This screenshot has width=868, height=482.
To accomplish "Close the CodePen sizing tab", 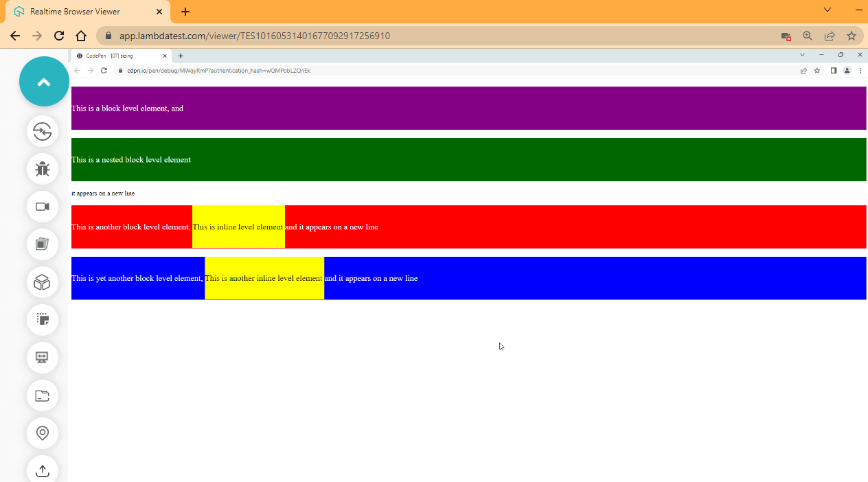I will 165,56.
